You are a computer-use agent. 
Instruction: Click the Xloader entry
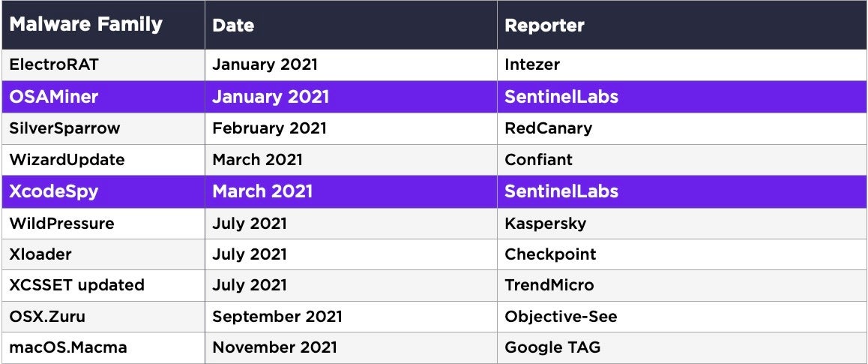40,254
